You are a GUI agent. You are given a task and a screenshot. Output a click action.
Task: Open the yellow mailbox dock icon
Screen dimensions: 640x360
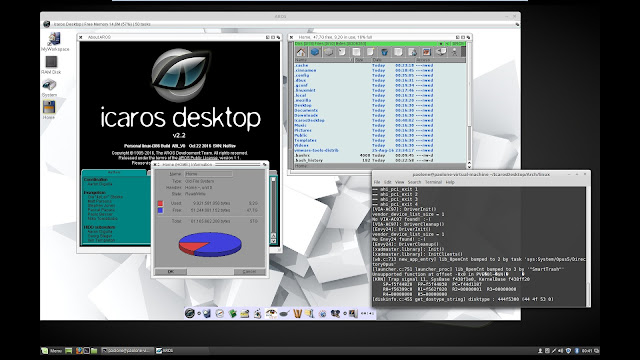pyautogui.click(x=244, y=313)
